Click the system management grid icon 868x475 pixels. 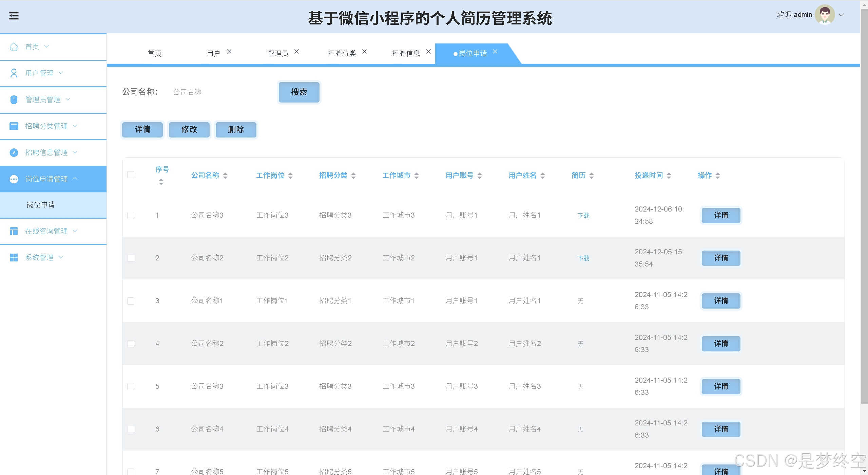[x=14, y=258]
